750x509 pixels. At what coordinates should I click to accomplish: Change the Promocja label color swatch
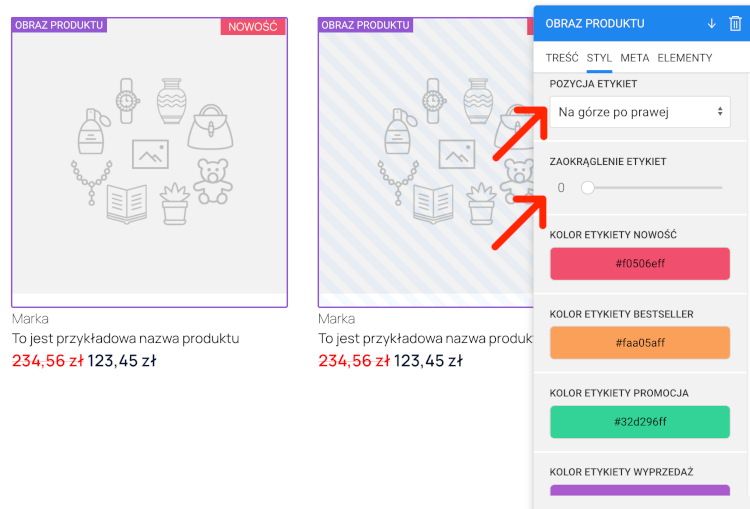639,422
